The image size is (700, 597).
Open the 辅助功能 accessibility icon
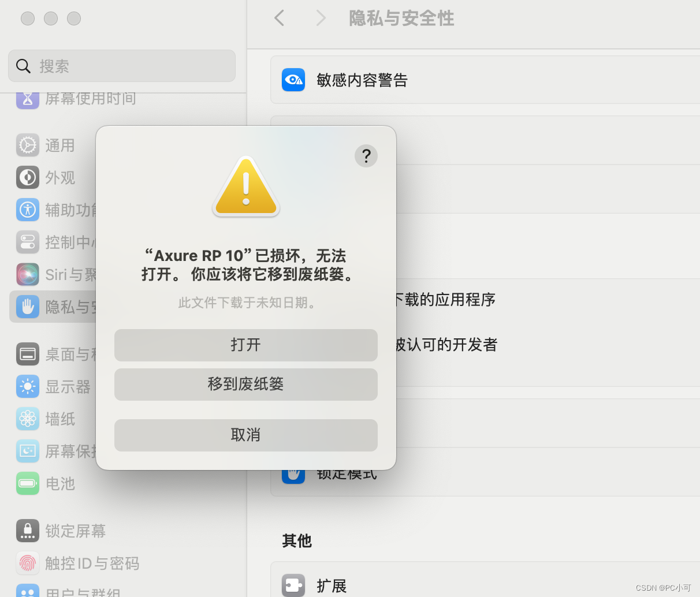[28, 210]
